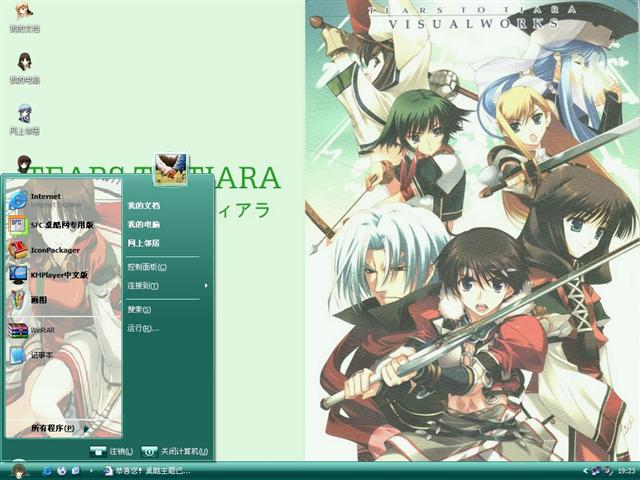Click the volume tray icon
This screenshot has width=640, height=480.
click(608, 471)
